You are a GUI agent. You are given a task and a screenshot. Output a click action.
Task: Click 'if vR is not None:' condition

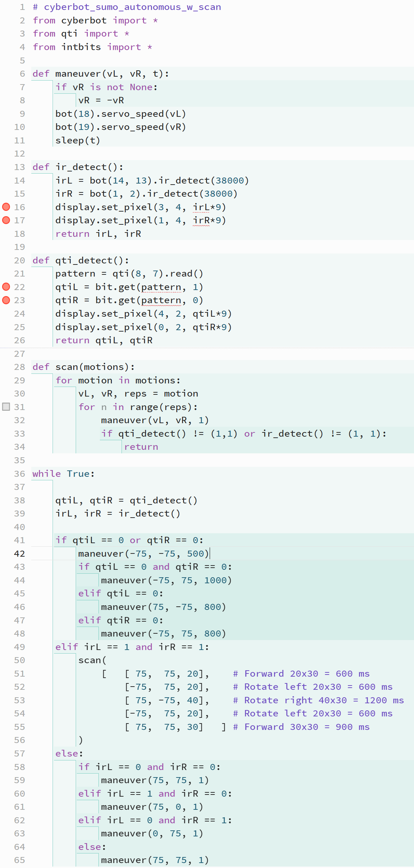coord(107,87)
